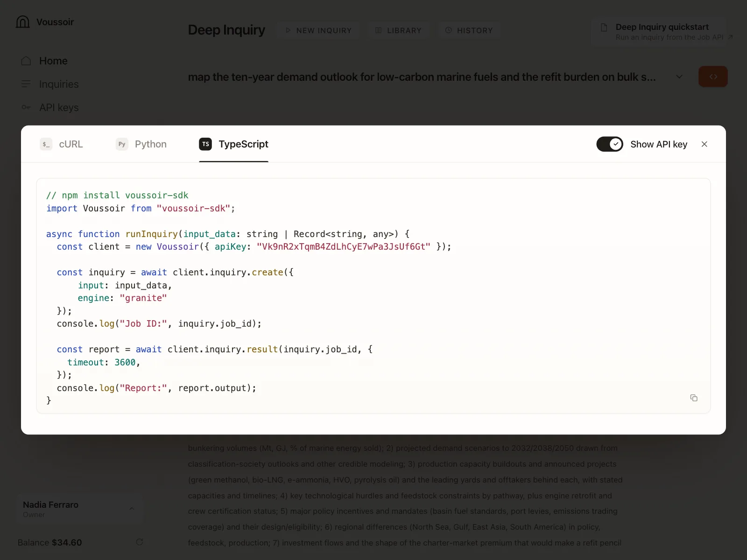Click the runInquiry function name
The height and width of the screenshot is (560, 747).
click(x=151, y=234)
